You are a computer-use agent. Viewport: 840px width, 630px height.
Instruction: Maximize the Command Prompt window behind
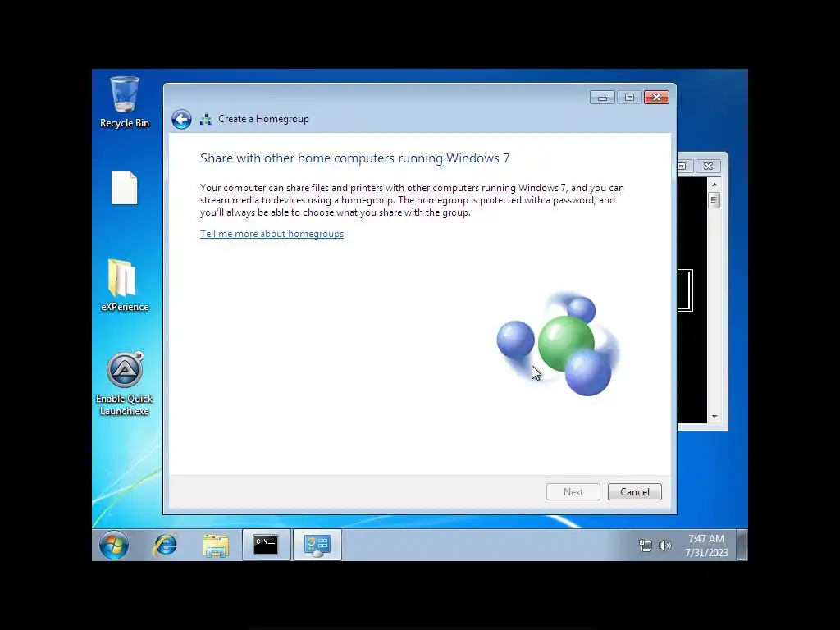[x=685, y=166]
